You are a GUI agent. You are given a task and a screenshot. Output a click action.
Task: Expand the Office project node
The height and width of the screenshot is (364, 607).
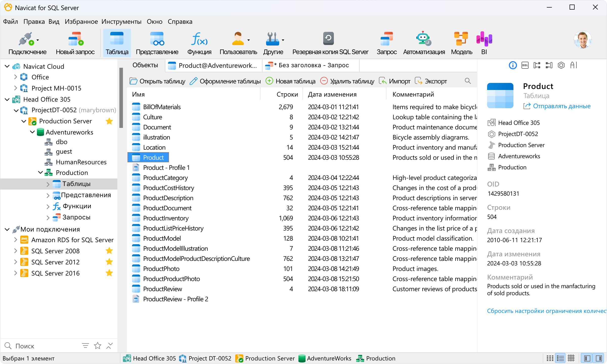click(15, 77)
